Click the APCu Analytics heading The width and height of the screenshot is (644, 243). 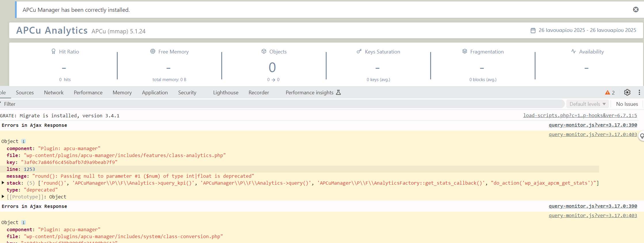[52, 30]
